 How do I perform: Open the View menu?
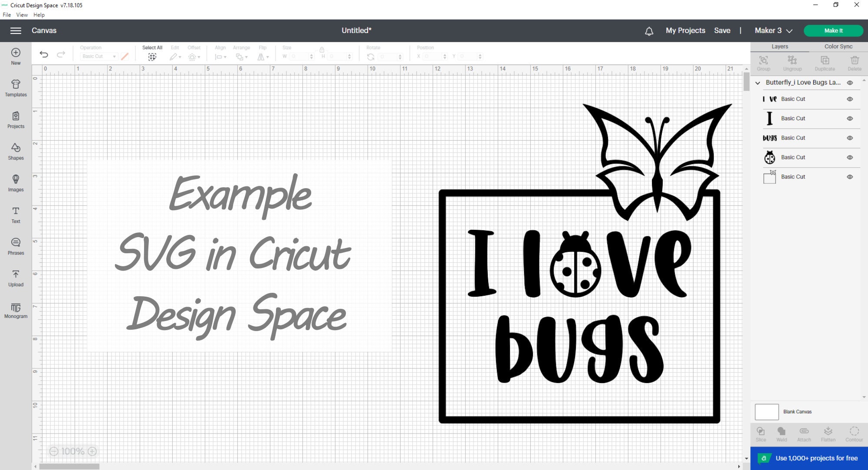coord(22,15)
